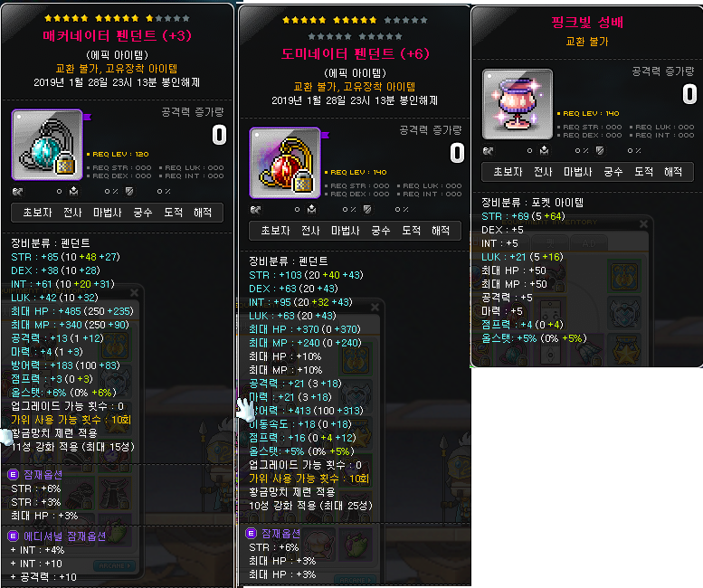Click the Dominator Pendant red gem icon
The width and height of the screenshot is (703, 588).
(x=285, y=163)
